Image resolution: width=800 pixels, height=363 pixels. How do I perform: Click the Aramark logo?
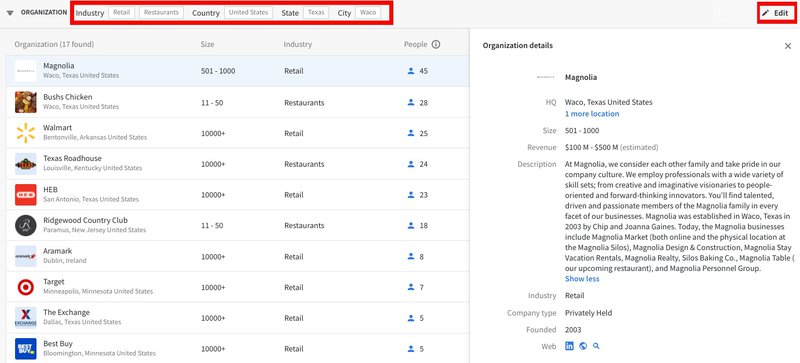click(x=26, y=256)
